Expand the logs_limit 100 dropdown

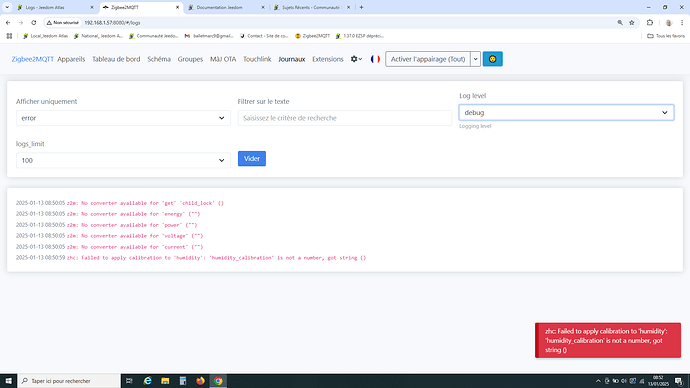(x=123, y=161)
